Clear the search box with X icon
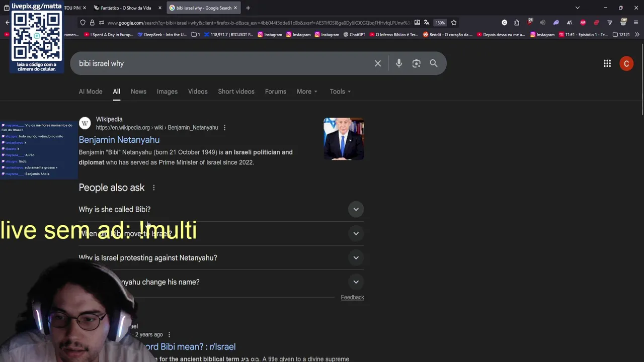 (378, 63)
